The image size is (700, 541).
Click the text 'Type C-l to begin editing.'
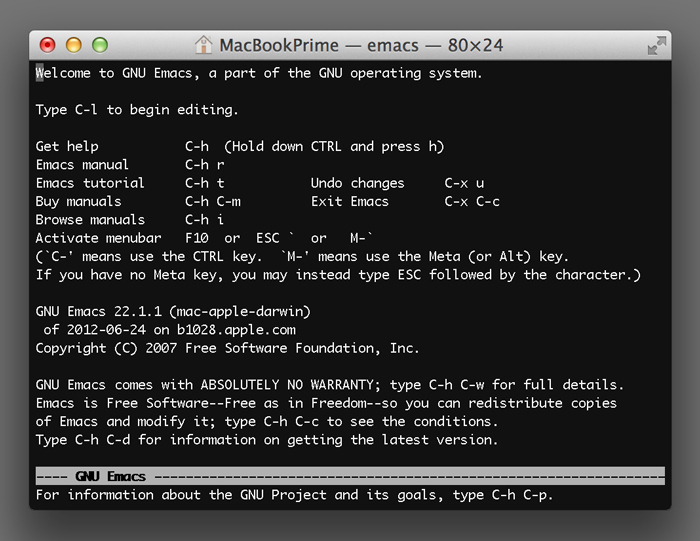coord(137,110)
